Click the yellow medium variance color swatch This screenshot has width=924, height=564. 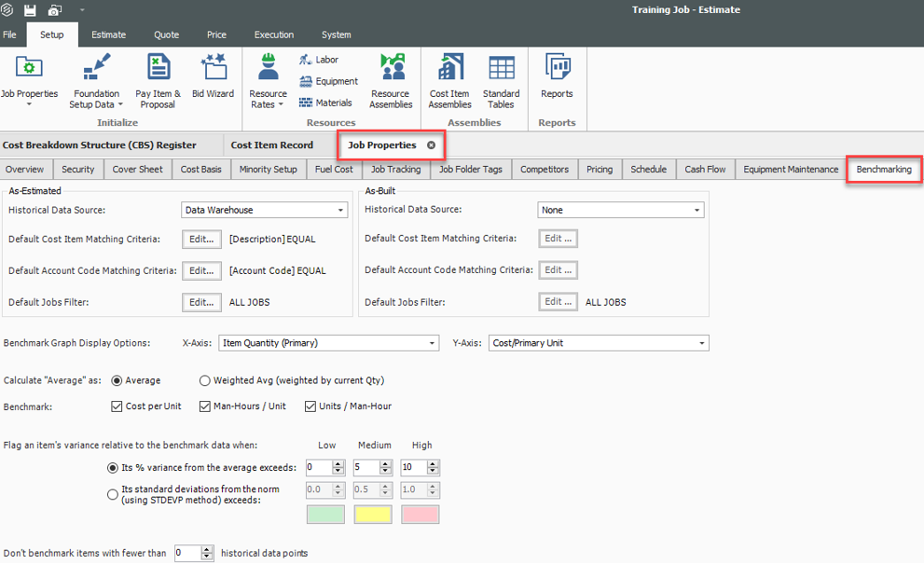373,515
